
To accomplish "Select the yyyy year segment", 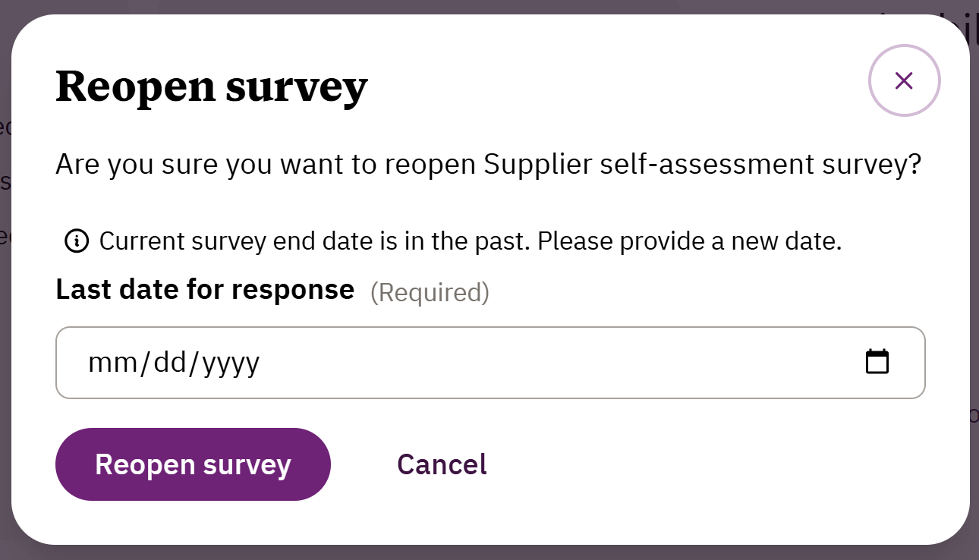I will [231, 363].
